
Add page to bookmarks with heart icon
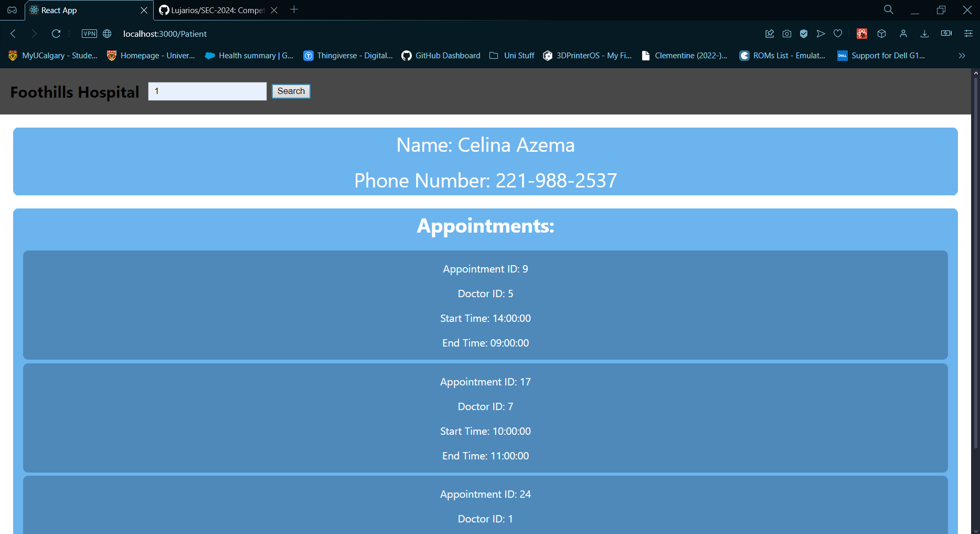[838, 34]
